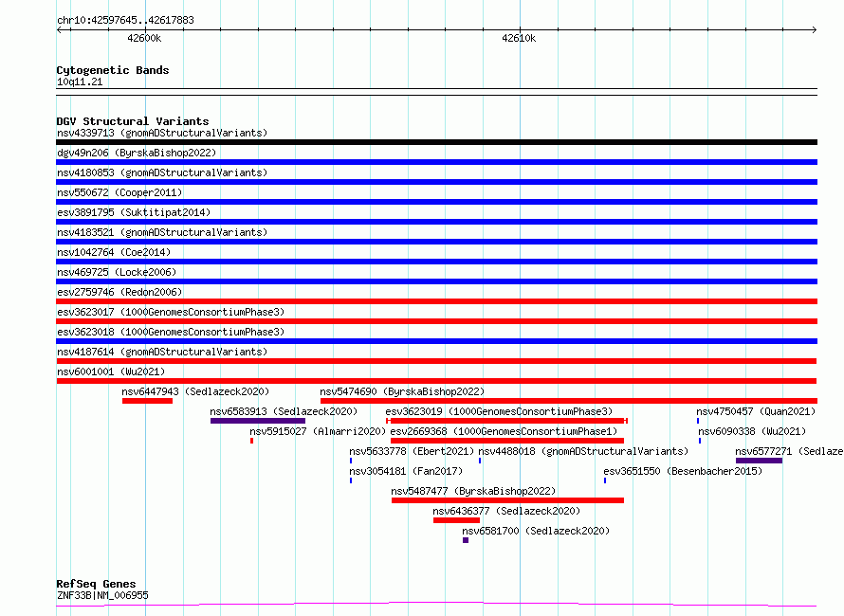Click the 42600k ruler marker

tap(144, 38)
